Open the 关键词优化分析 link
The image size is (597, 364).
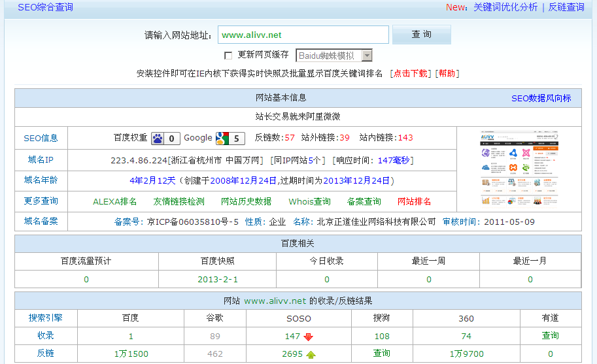click(x=505, y=7)
